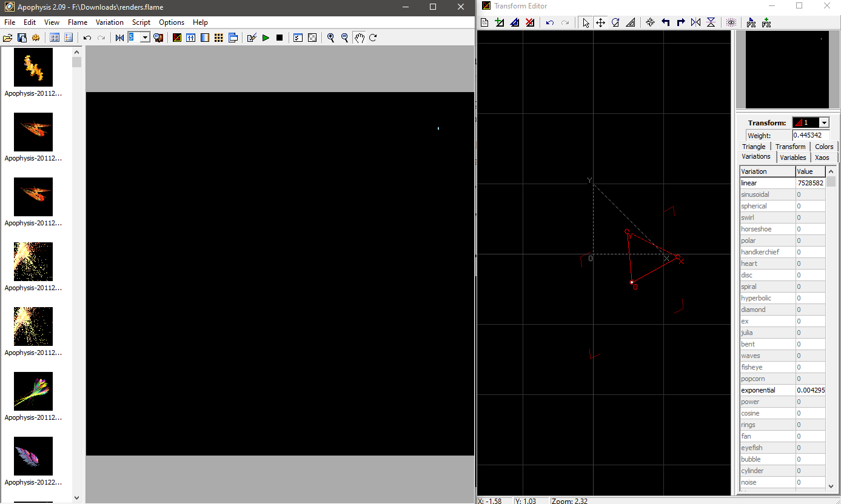
Task: Toggle the move mode cross-arrows icon
Action: click(x=600, y=22)
